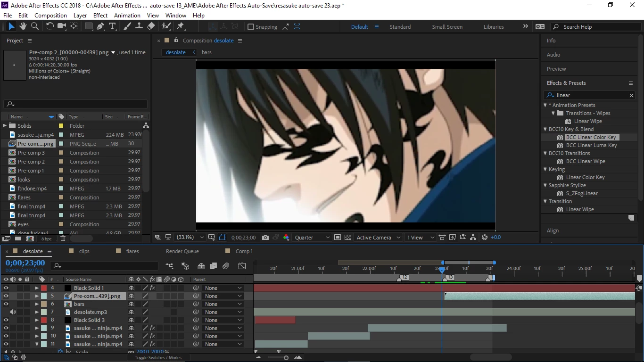Open the magnification ratio dropdown (33.1%)
644x362 pixels.
[x=190, y=238]
